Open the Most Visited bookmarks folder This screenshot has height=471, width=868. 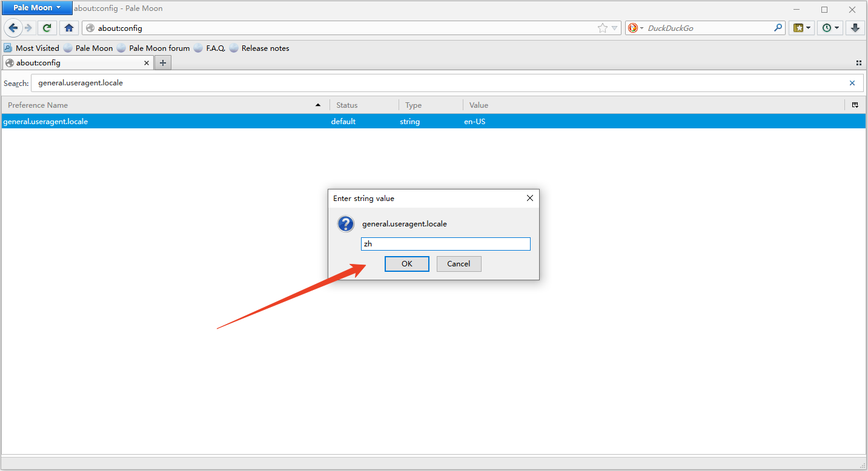tap(31, 48)
